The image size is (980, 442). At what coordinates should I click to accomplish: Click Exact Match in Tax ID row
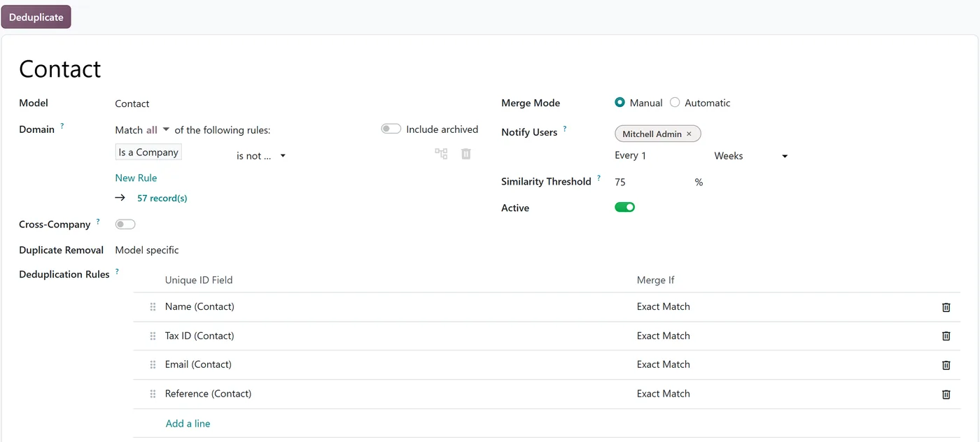(x=664, y=336)
